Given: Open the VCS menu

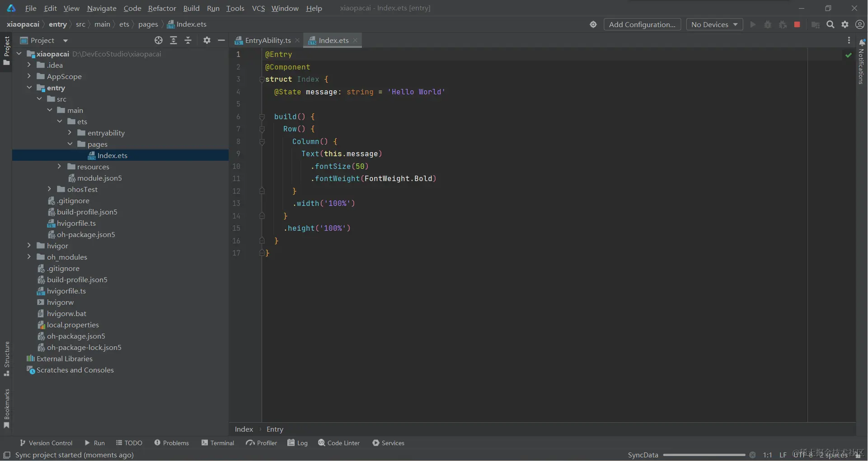Looking at the screenshot, I should click(258, 8).
